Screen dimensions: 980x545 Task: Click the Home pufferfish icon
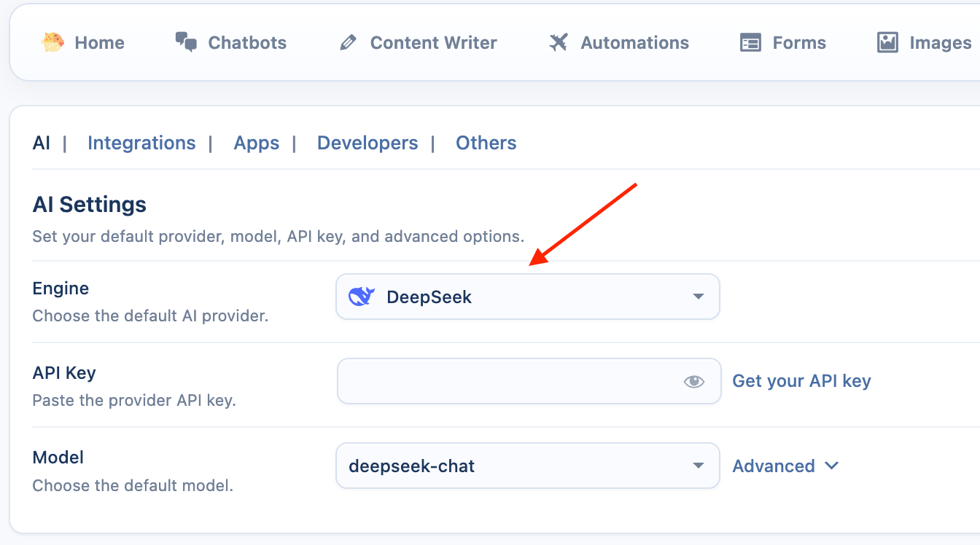[x=52, y=42]
